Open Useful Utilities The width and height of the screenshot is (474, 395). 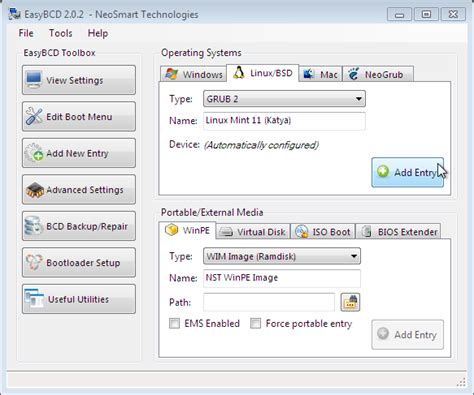pos(79,299)
